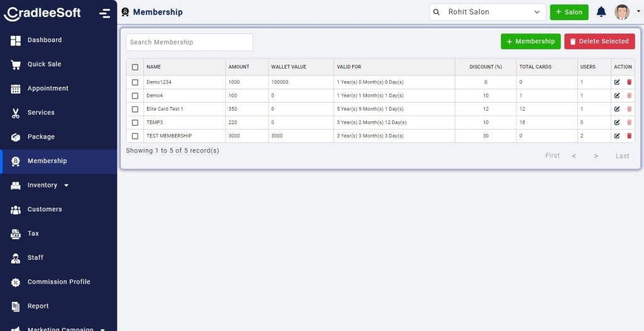Delete the TEST MEMBERSHIP row via trash icon
644x331 pixels.
[x=629, y=136]
